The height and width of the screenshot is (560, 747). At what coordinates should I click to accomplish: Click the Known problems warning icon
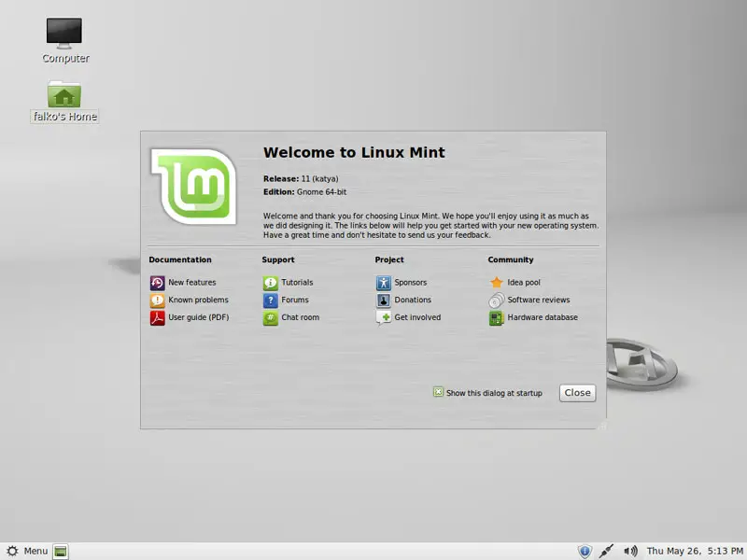tap(157, 300)
